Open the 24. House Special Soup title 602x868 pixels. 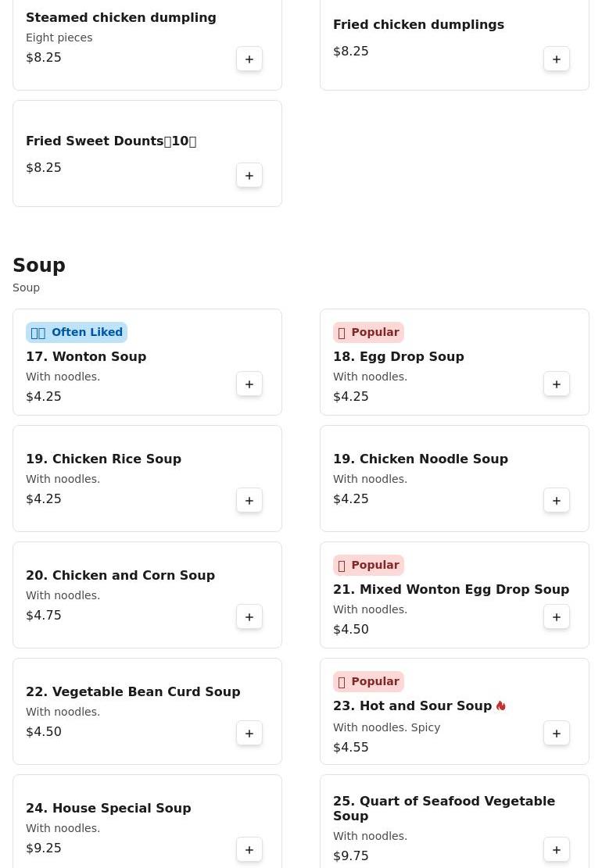tap(109, 808)
